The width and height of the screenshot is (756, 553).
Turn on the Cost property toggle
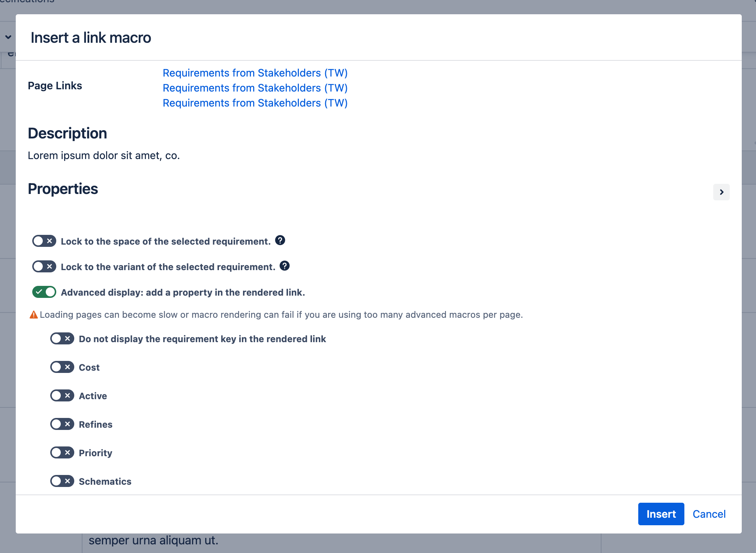coord(62,367)
